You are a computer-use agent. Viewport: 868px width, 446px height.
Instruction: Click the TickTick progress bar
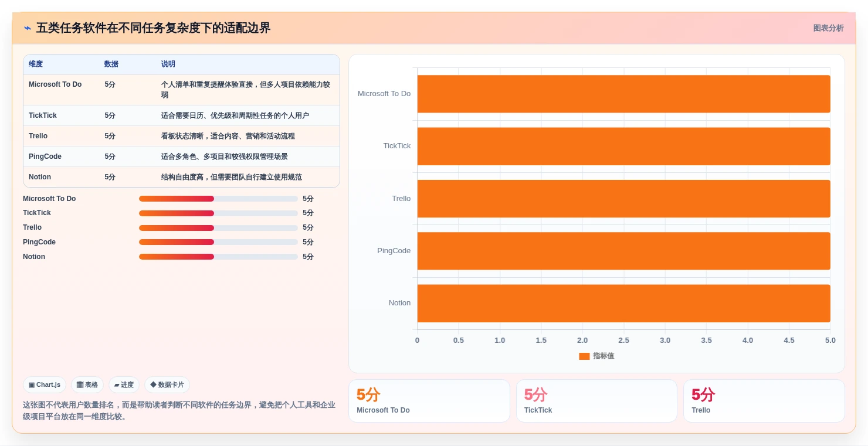218,213
